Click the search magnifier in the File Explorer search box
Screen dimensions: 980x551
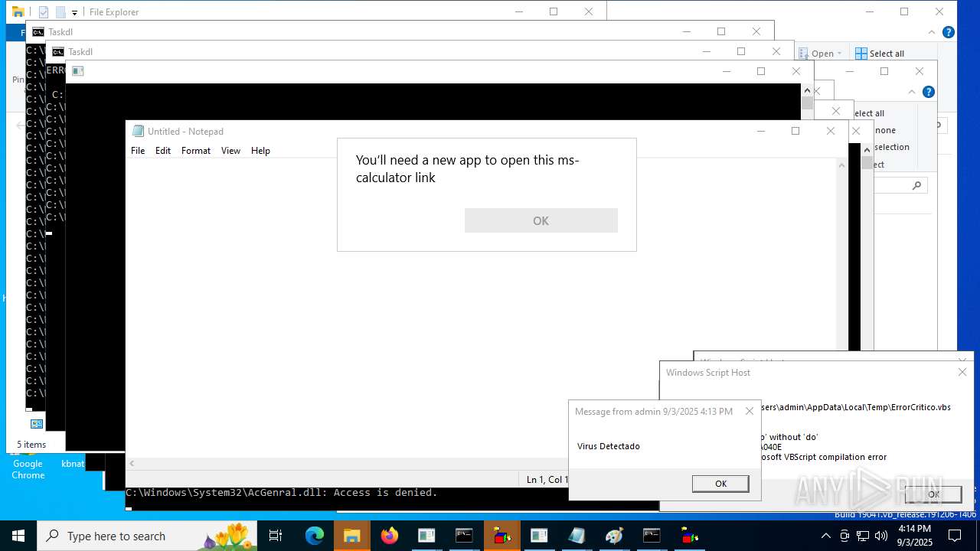(916, 185)
